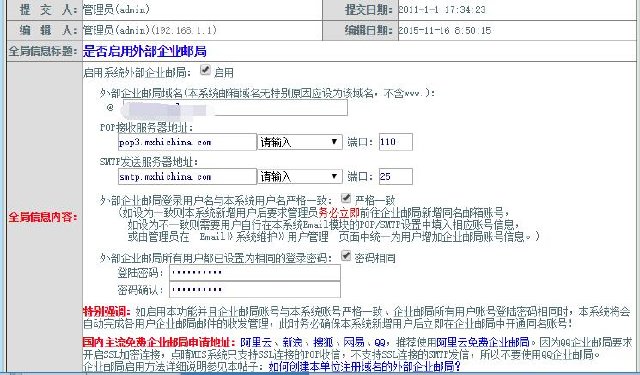Image resolution: width=640 pixels, height=375 pixels.
Task: Open the 网易 mailbox application link
Action: click(x=354, y=342)
